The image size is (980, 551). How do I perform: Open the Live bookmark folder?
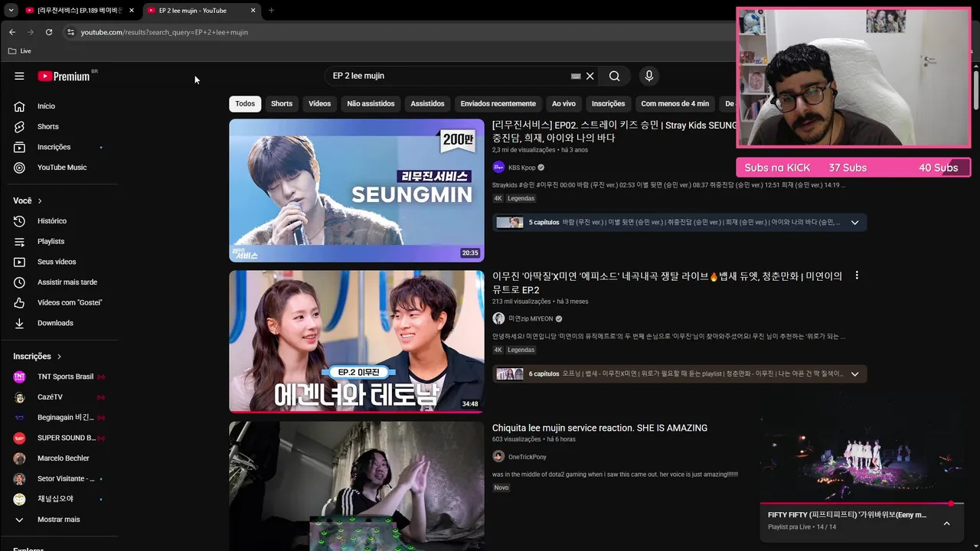tap(19, 51)
